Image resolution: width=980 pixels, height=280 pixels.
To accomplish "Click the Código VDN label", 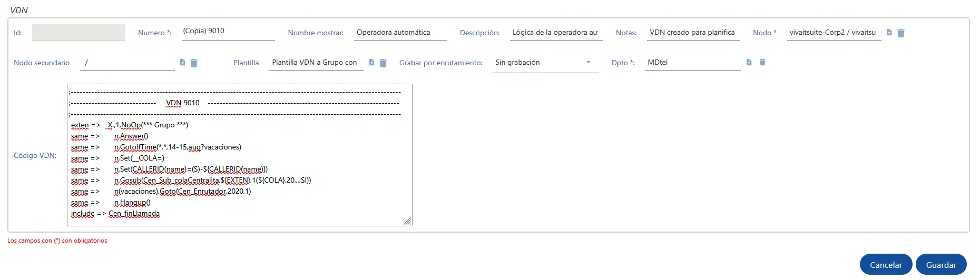I will pyautogui.click(x=35, y=155).
